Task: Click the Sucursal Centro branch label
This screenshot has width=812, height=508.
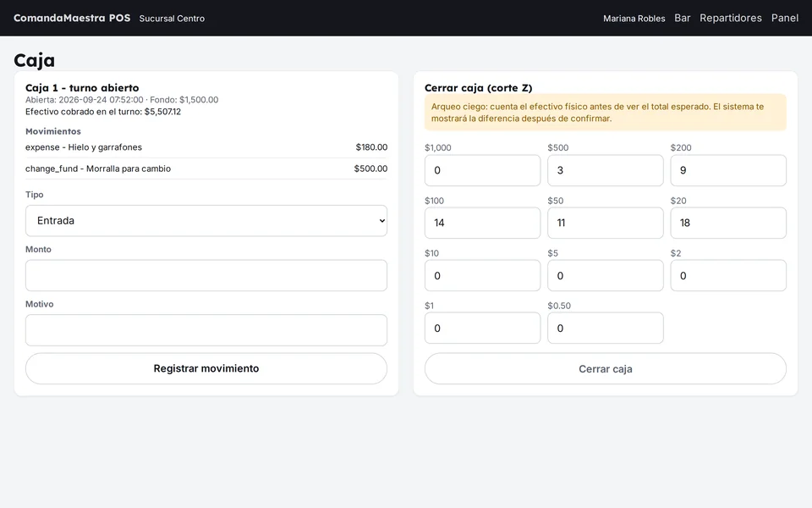Action: coord(172,19)
